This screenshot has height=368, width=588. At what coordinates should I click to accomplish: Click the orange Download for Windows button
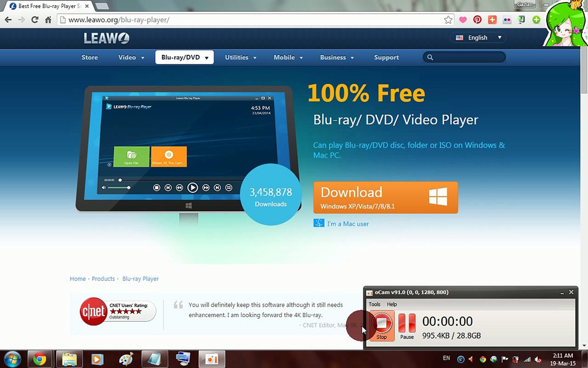(x=386, y=198)
